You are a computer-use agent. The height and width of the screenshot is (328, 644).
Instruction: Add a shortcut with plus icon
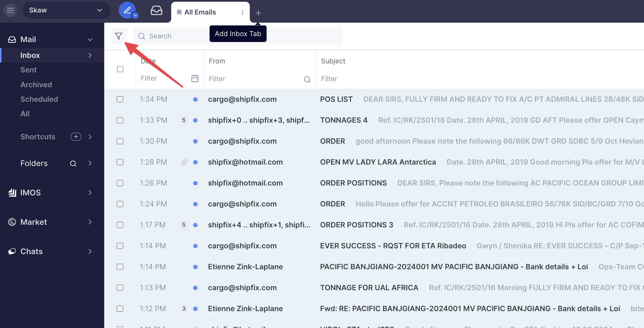[x=76, y=137]
